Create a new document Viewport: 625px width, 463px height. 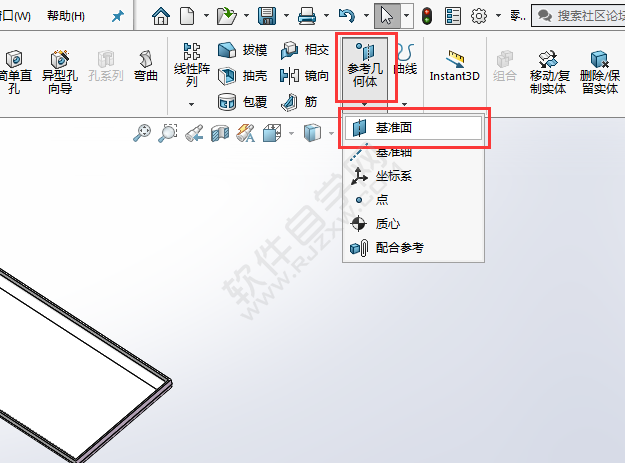click(x=187, y=16)
